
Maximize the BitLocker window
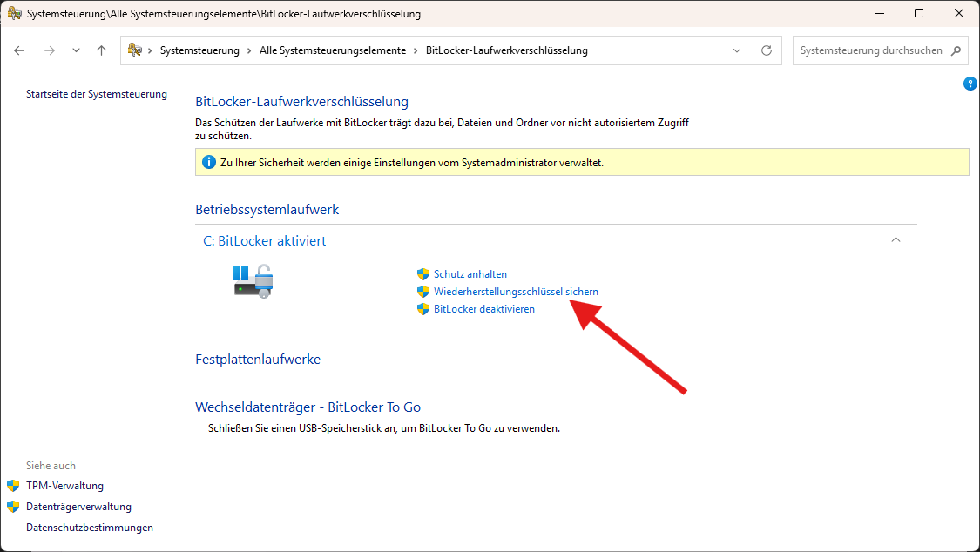[919, 13]
